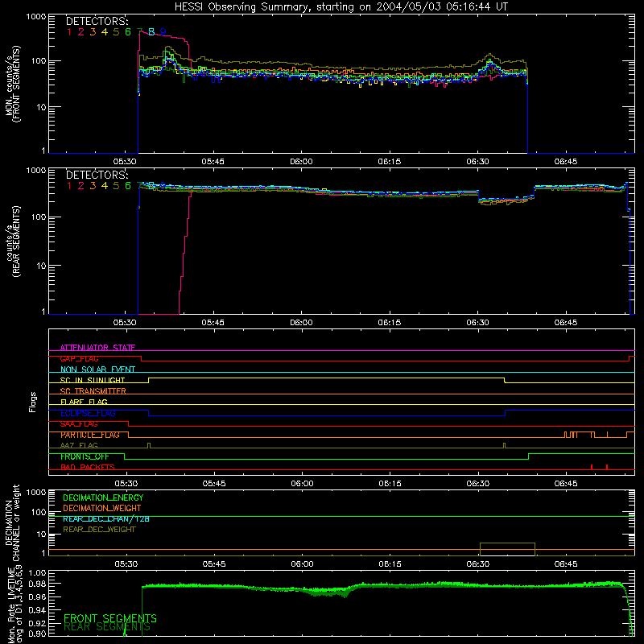Screen dimensions: 644x644
Task: Pick detector 2 in the rear segments legend
Action: [x=81, y=186]
